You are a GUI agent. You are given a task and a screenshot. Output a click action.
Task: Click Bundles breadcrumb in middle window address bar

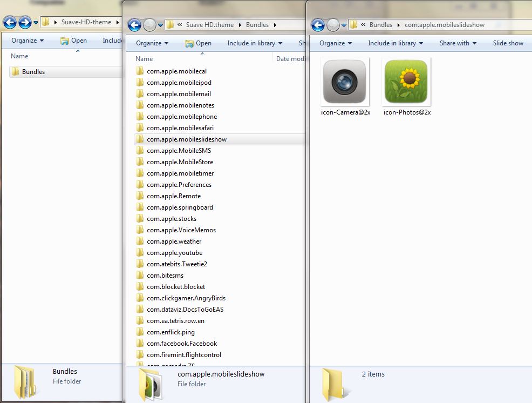pos(257,25)
